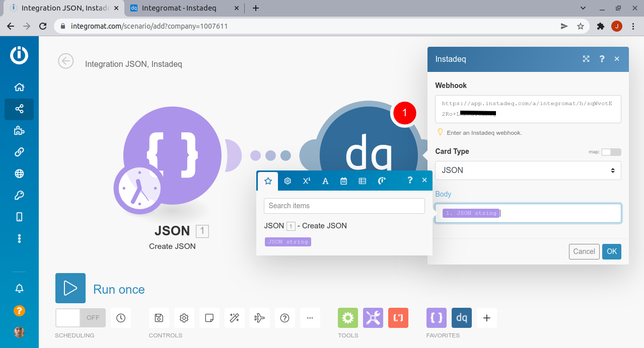Open Keys icon in sidebar

(x=19, y=195)
